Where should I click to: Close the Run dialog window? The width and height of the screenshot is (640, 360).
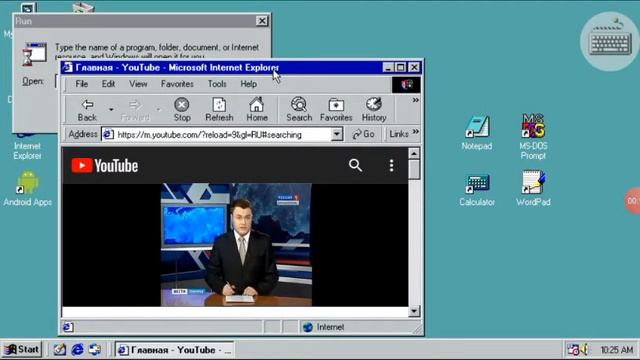[262, 21]
